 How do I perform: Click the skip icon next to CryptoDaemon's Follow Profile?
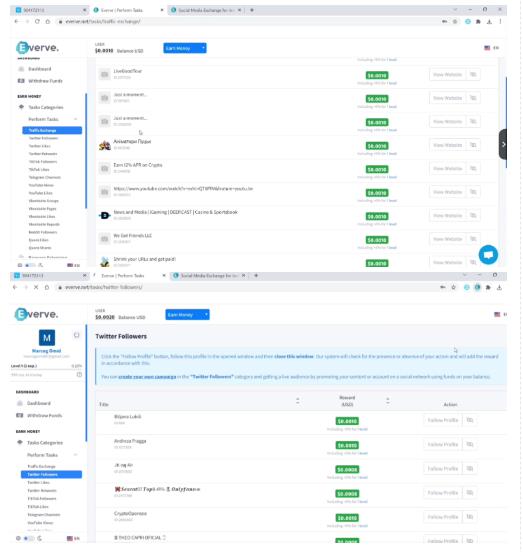[470, 517]
